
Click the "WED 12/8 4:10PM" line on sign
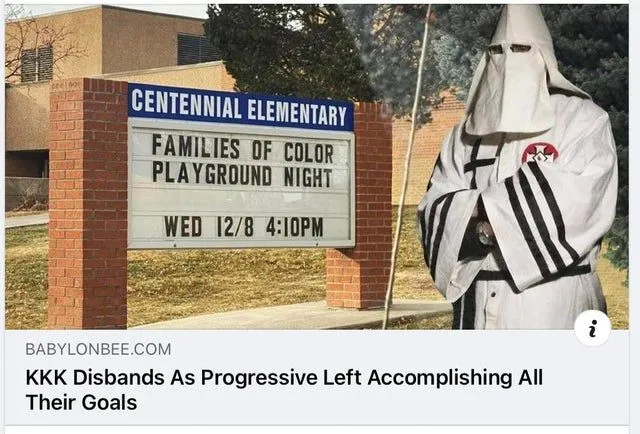point(244,227)
